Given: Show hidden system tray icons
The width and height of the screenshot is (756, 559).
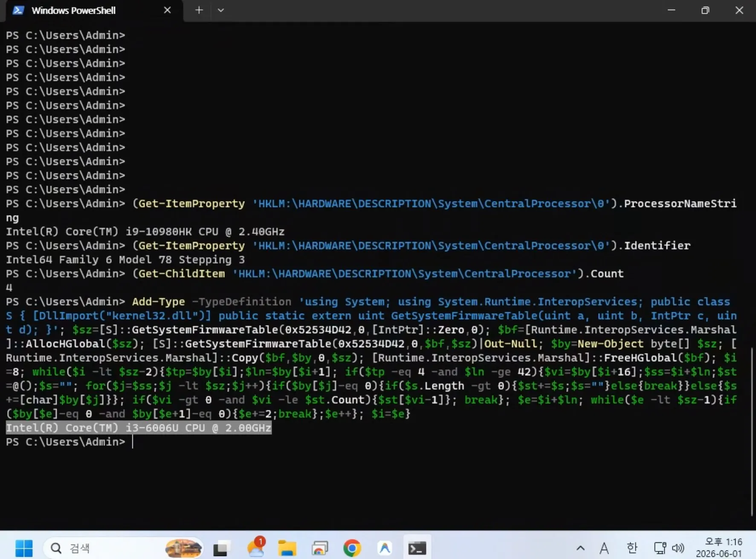Looking at the screenshot, I should tap(580, 548).
